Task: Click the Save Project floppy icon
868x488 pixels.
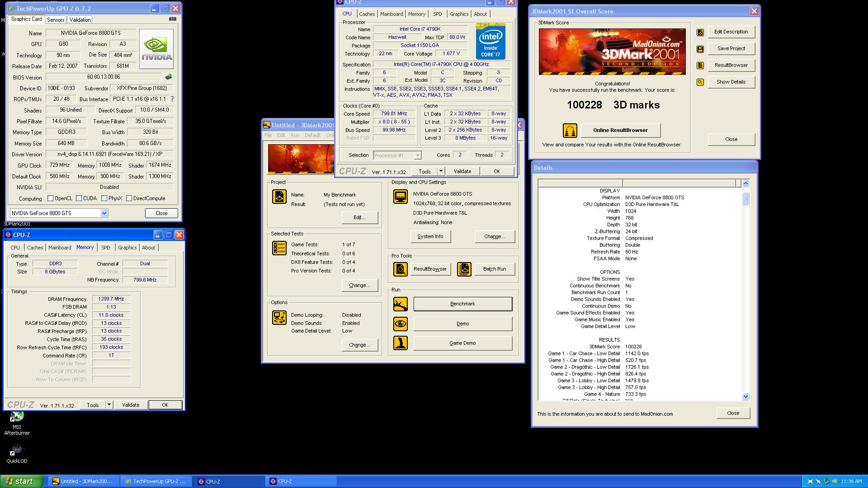Action: (700, 49)
